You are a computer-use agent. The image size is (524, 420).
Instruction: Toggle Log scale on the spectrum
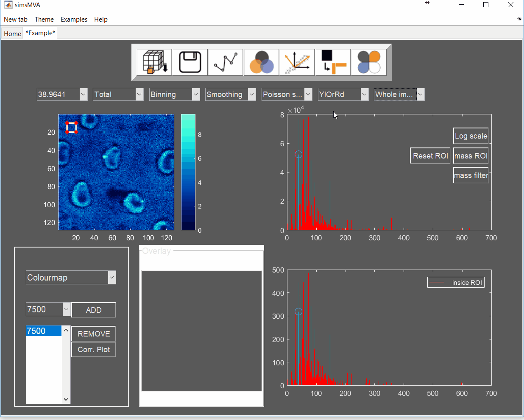471,136
